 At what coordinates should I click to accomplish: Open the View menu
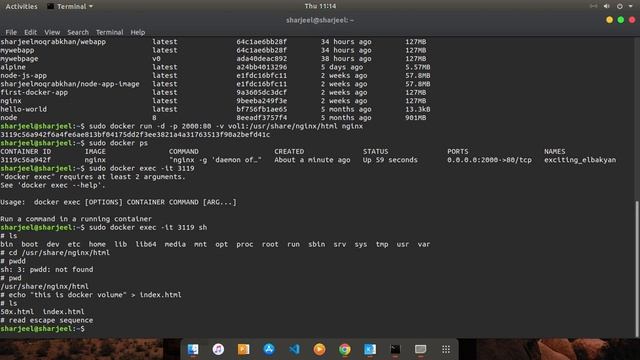click(x=52, y=32)
